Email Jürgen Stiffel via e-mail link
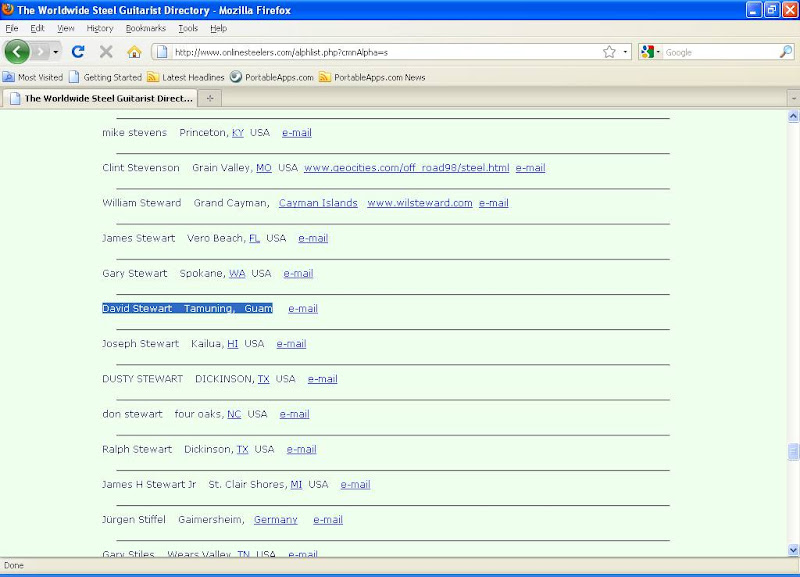 (x=328, y=520)
